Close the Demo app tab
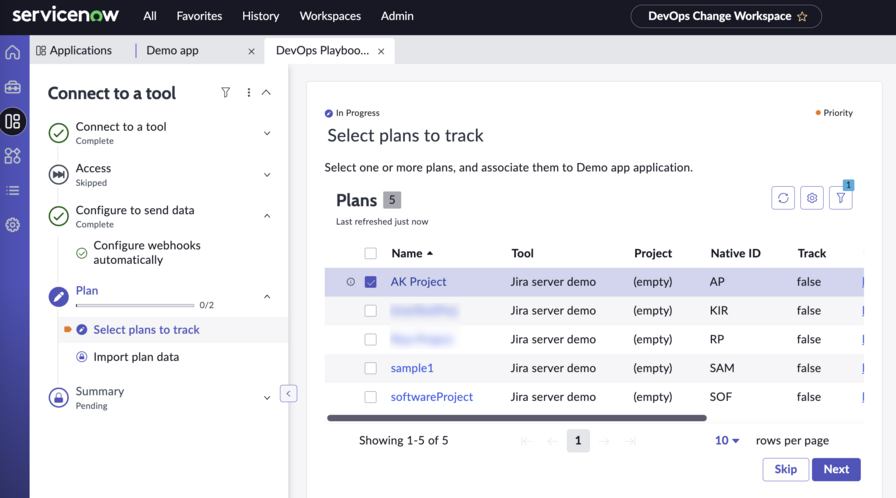This screenshot has width=896, height=498. (251, 51)
